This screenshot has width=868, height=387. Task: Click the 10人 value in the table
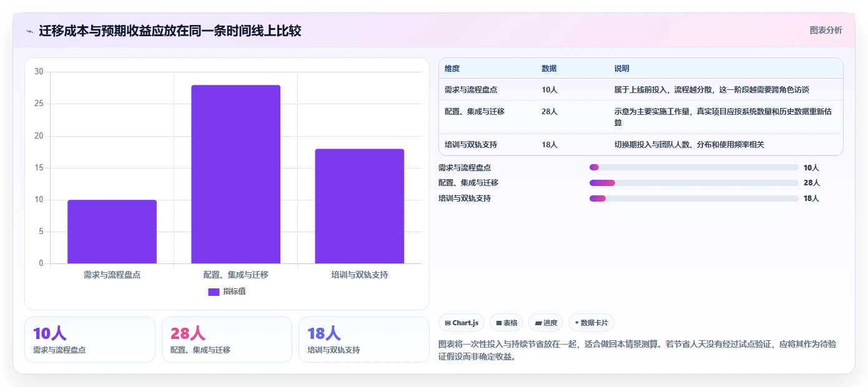550,90
